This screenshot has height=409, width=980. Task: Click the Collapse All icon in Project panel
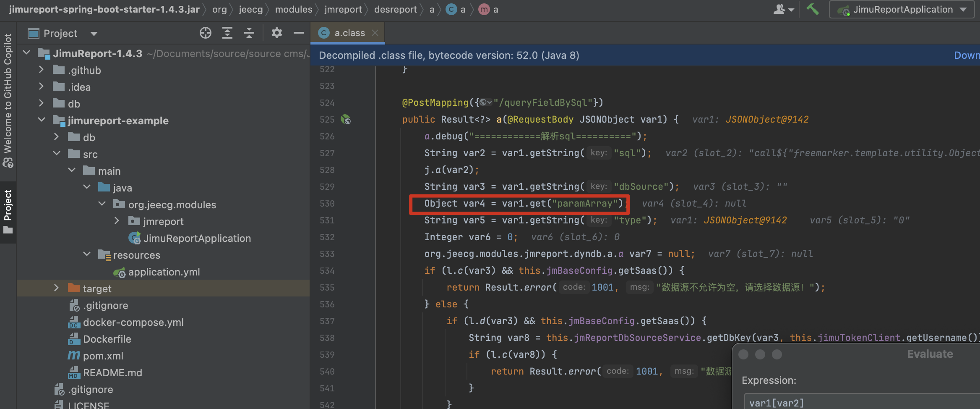pyautogui.click(x=249, y=33)
